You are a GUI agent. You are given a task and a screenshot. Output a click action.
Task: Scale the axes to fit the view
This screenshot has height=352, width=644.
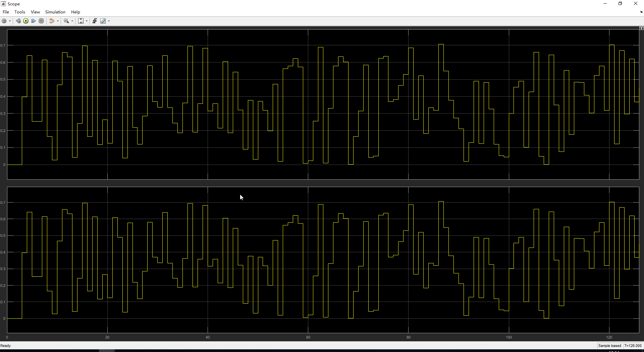(x=81, y=21)
